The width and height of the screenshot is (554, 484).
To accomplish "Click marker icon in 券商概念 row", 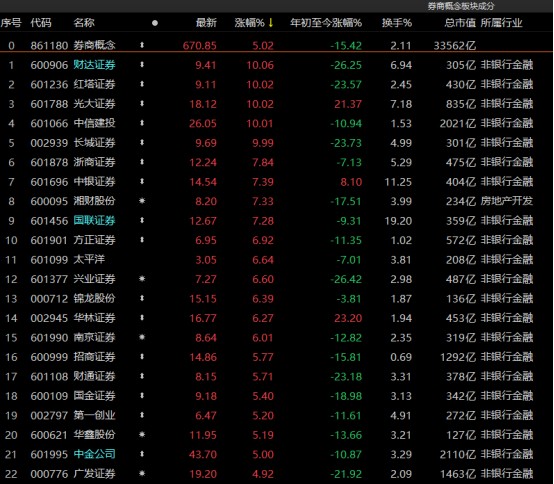I will pyautogui.click(x=142, y=45).
